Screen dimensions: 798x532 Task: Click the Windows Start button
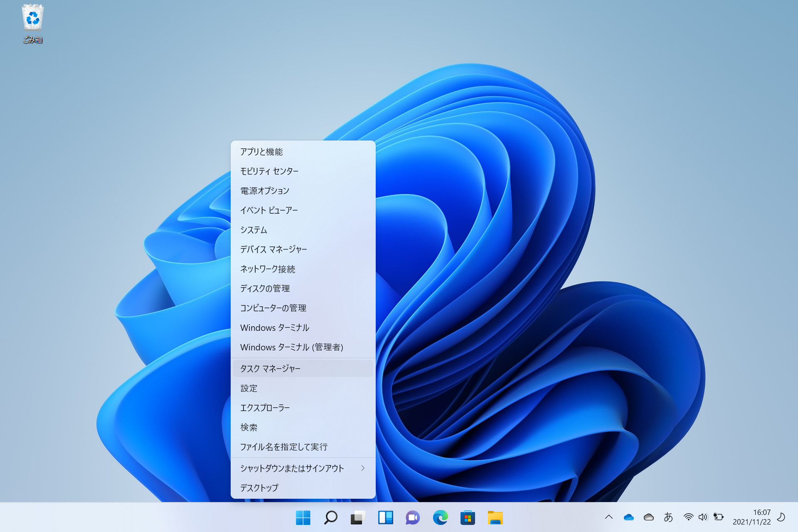pyautogui.click(x=303, y=517)
